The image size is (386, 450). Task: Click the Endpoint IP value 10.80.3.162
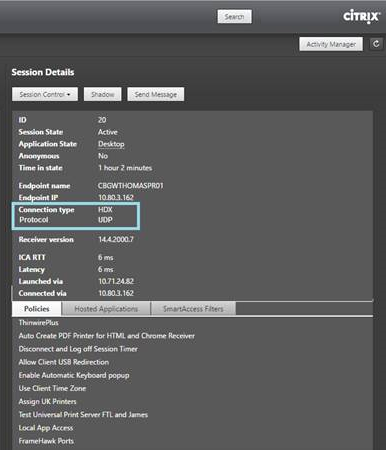(x=116, y=197)
